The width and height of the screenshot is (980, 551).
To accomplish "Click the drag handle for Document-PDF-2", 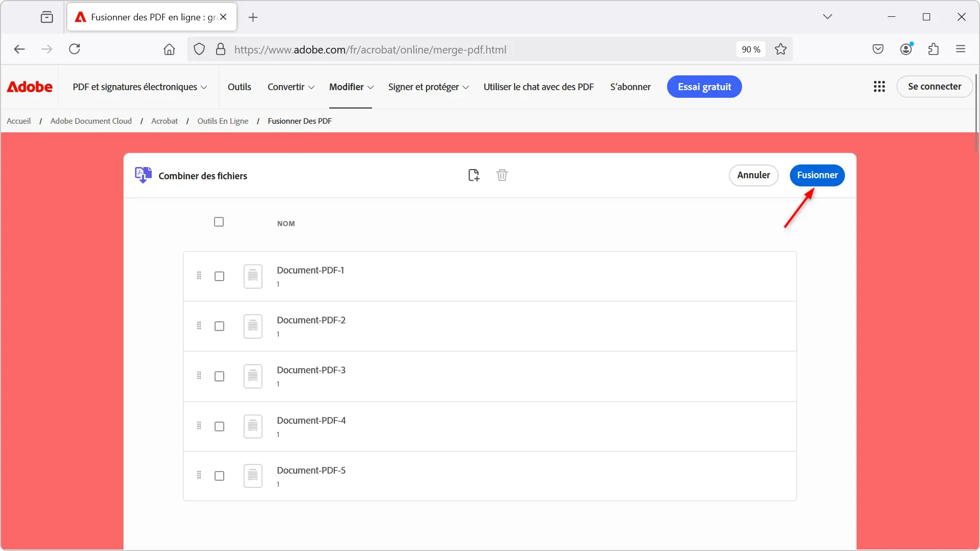I will click(199, 325).
